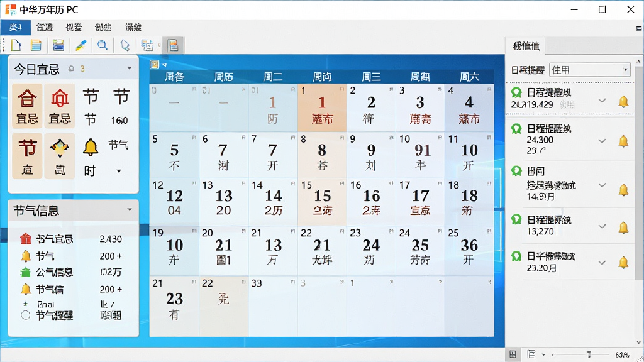Expand chevron of reminder 13,270
Image resolution: width=644 pixels, height=362 pixels.
(602, 226)
